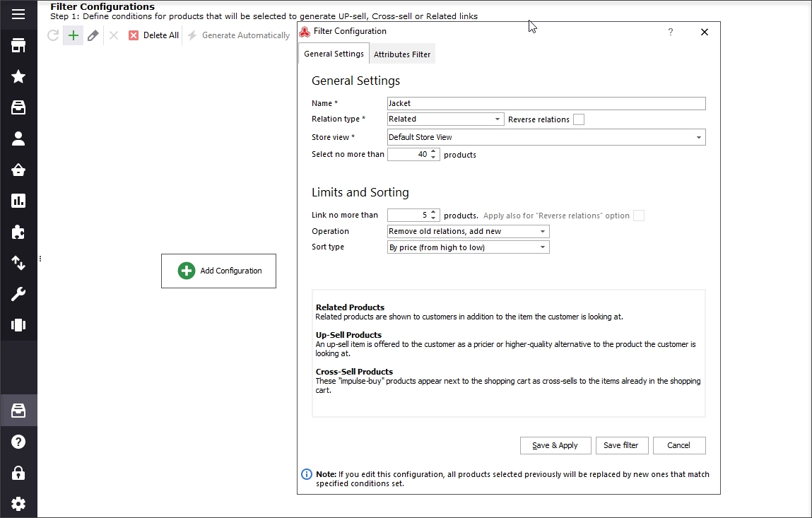This screenshot has width=812, height=518.
Task: Click the Cancel button
Action: [x=679, y=445]
